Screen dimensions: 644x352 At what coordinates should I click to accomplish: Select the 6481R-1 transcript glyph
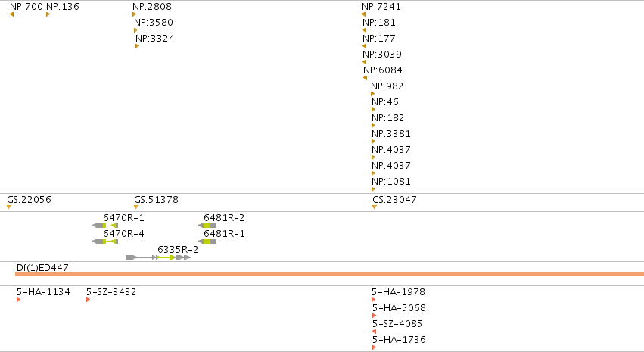[x=207, y=241]
